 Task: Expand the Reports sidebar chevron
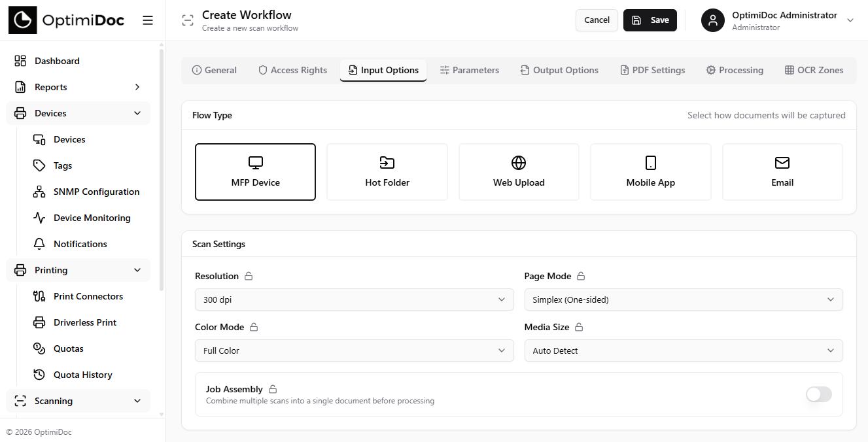[x=137, y=87]
